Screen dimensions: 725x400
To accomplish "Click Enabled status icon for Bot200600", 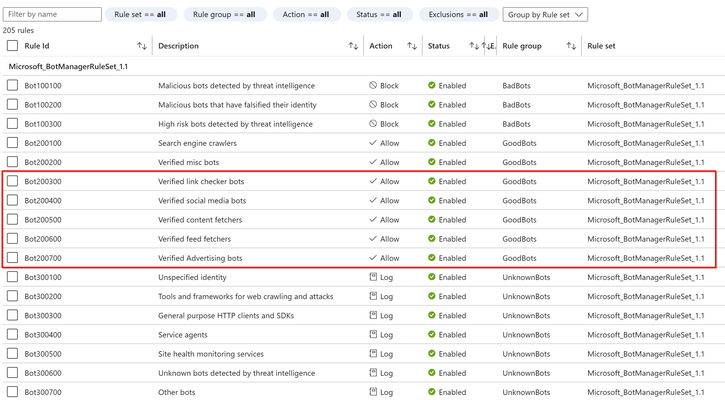I will click(432, 239).
